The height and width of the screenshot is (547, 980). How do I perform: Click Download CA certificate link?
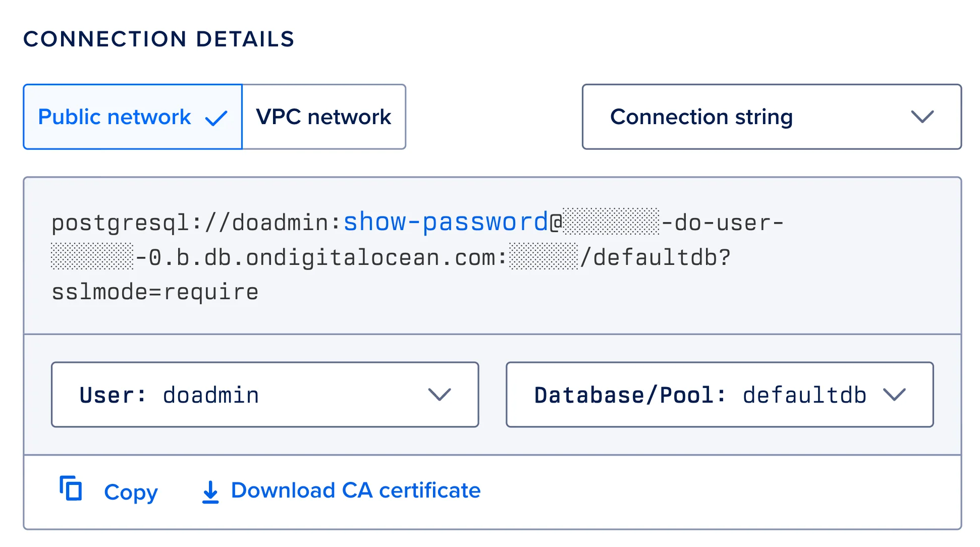coord(355,490)
